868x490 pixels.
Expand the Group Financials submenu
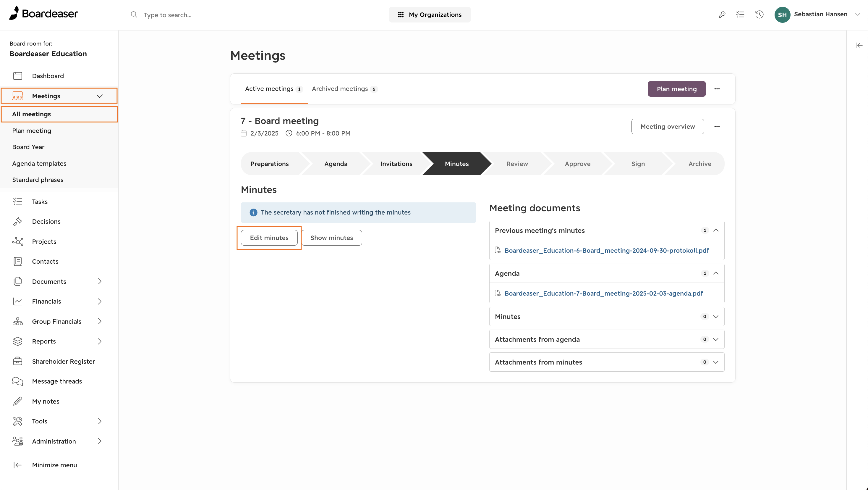(x=99, y=321)
